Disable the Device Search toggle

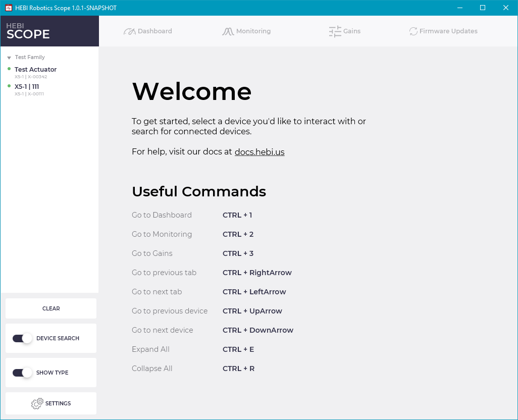[x=22, y=338]
